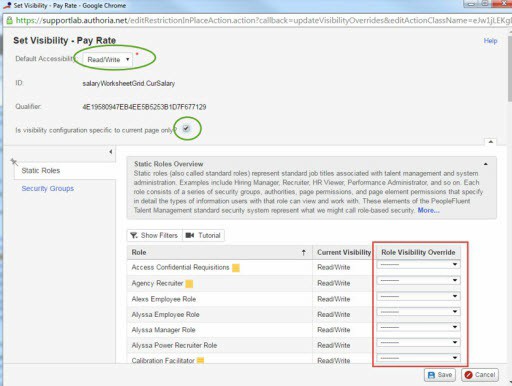Click the ID value salaryWorksheetGrid.CurSalary
This screenshot has height=386, width=512.
click(129, 83)
